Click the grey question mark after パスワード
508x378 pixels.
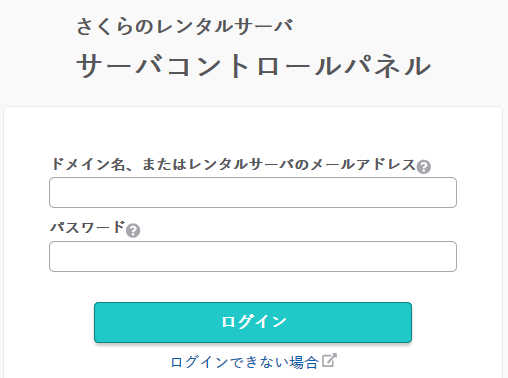(133, 230)
